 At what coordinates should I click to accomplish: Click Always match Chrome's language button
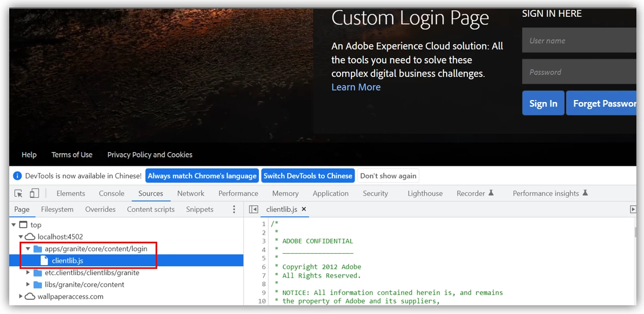(202, 175)
